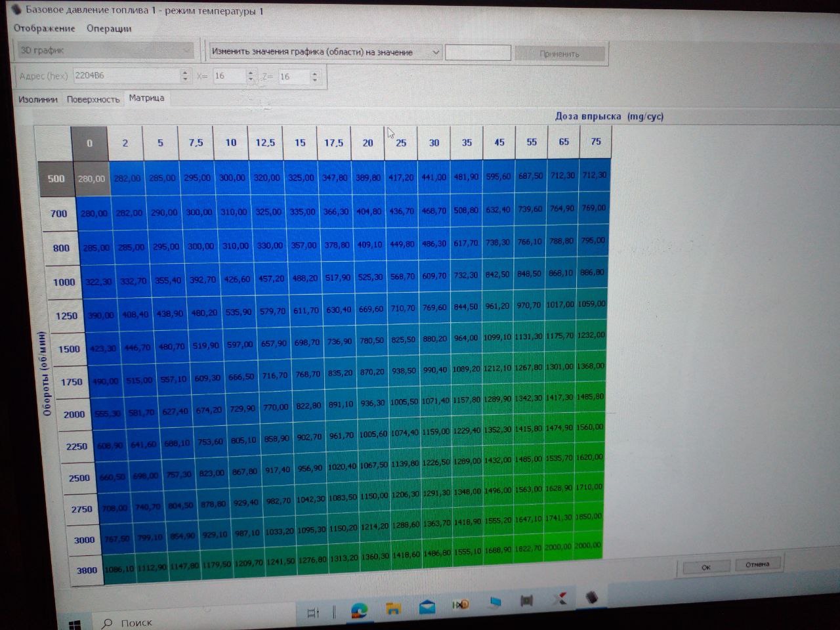
Task: Open the Операции menu
Action: [x=109, y=28]
